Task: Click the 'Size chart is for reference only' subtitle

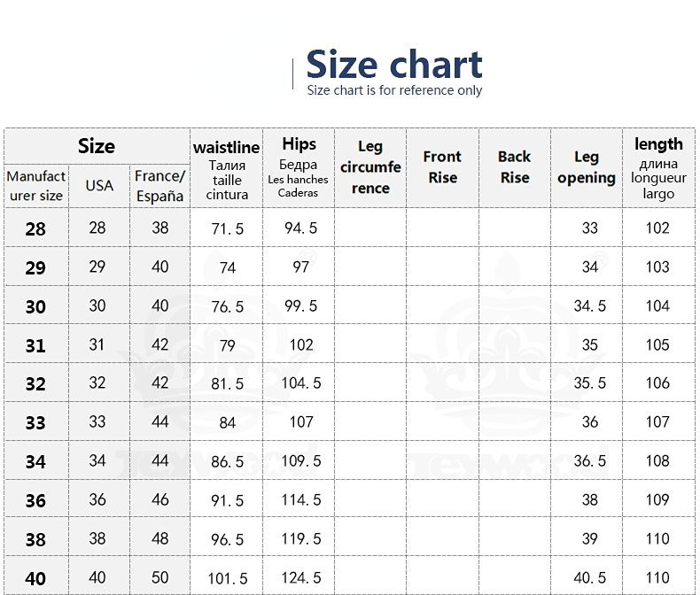Action: tap(394, 90)
